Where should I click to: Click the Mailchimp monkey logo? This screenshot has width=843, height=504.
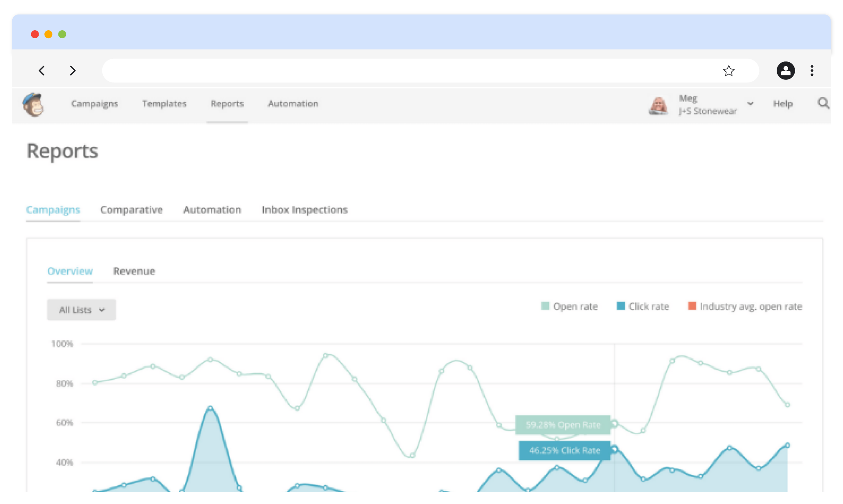pyautogui.click(x=33, y=104)
